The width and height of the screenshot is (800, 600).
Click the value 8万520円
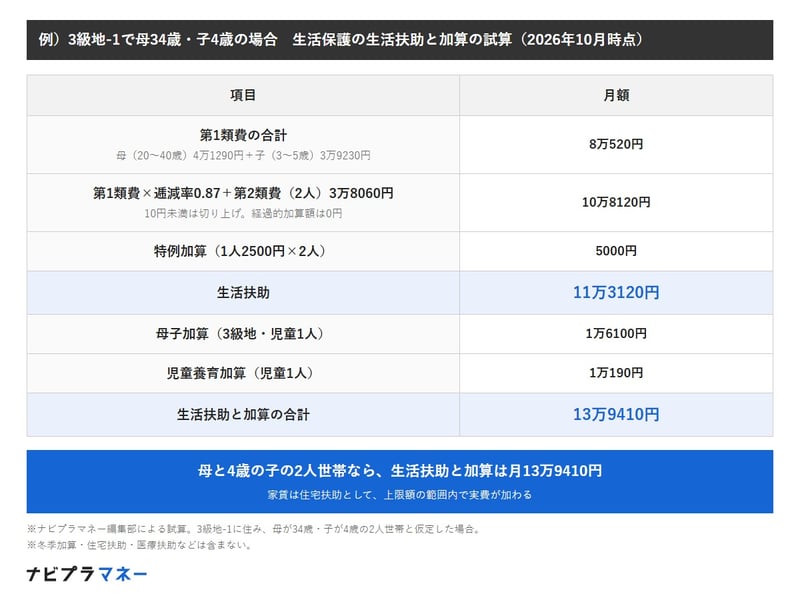coord(616,144)
